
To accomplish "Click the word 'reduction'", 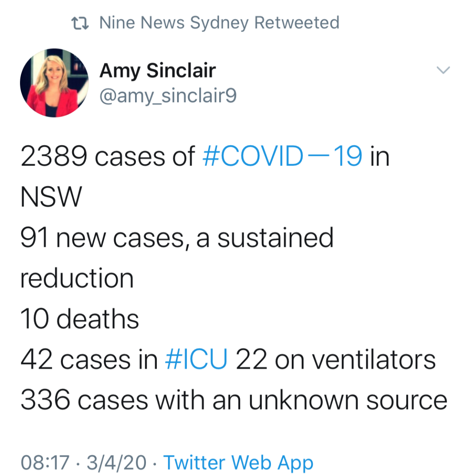I will 77,278.
